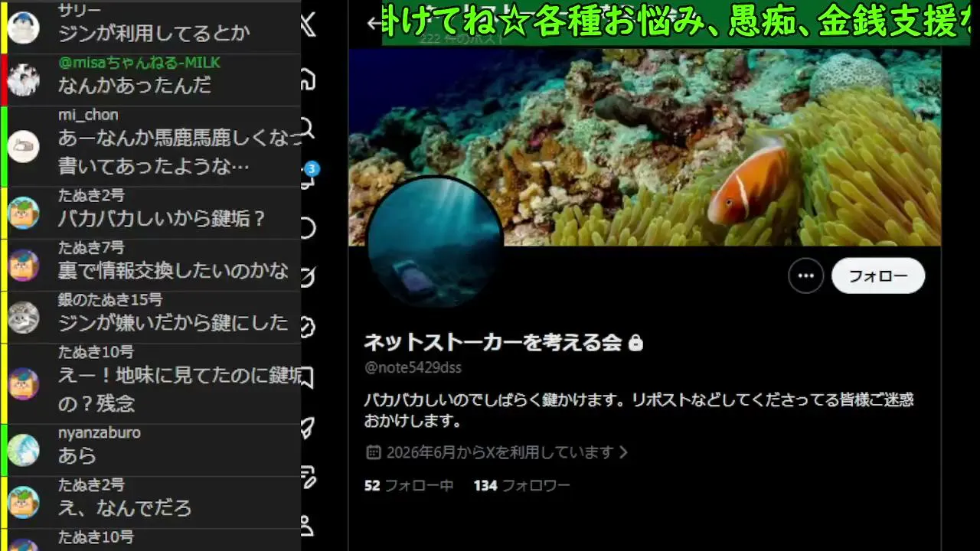Click the X logo in the sidebar
Image resolution: width=980 pixels, height=551 pixels.
pos(309,26)
